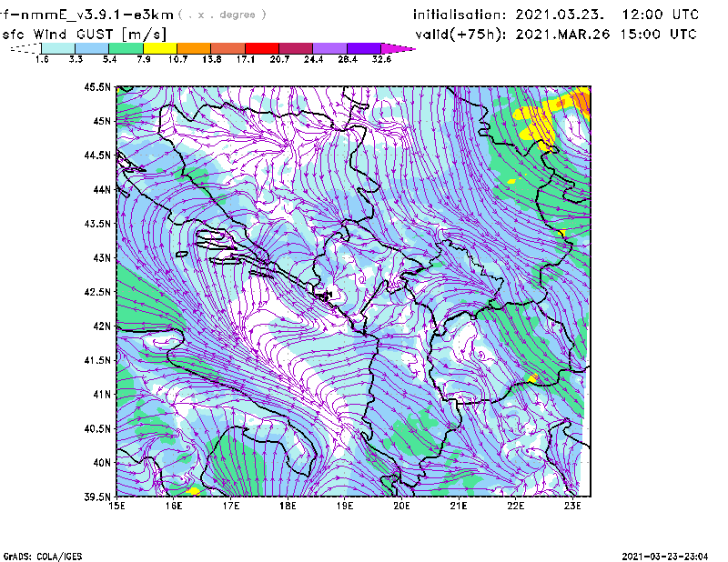Click the orange gust patch in map's top-right corner

pyautogui.click(x=582, y=100)
